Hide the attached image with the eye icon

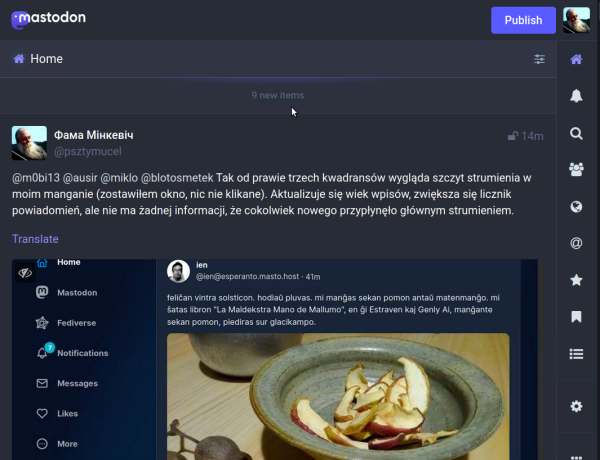coord(25,273)
